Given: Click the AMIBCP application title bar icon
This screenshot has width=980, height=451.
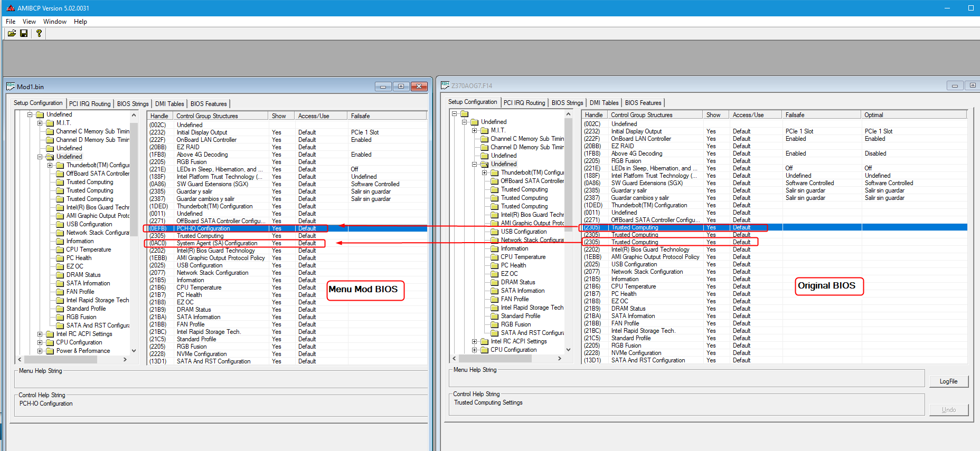Looking at the screenshot, I should click(11, 8).
